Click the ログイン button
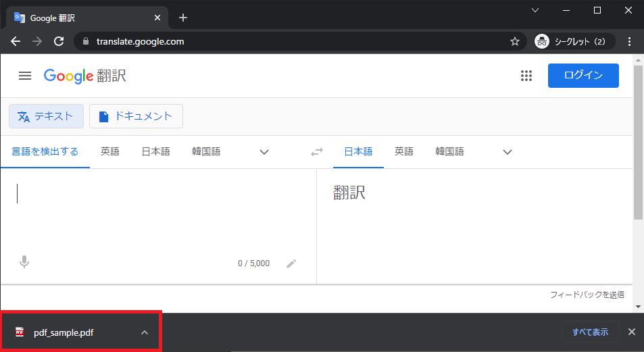Viewport: 644px width, 352px height. click(583, 76)
